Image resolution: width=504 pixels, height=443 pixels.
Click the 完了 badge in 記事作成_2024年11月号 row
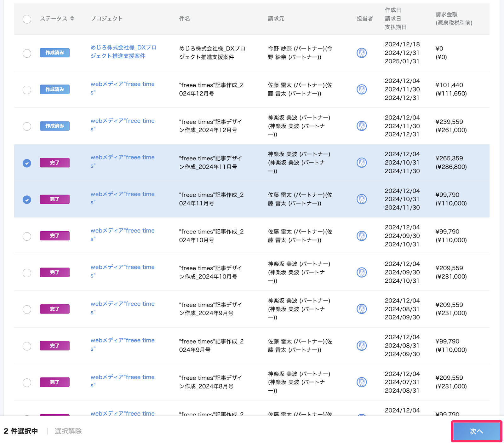54,199
